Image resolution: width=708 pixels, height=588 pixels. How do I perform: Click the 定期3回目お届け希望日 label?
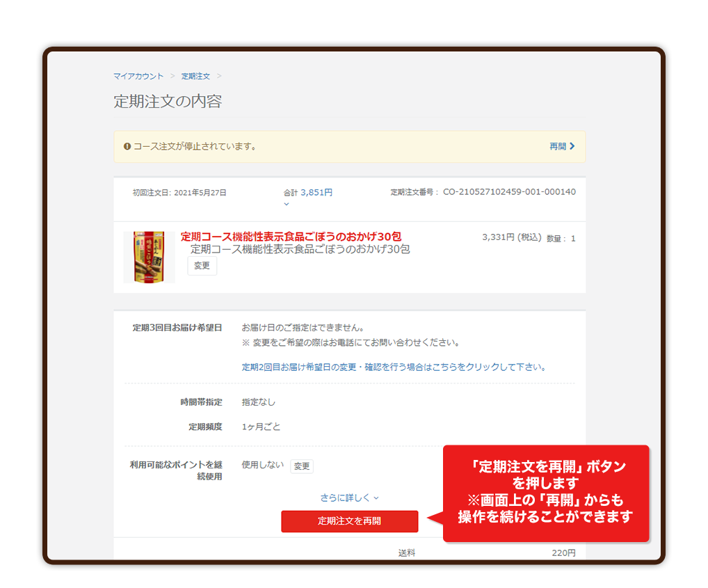point(177,328)
